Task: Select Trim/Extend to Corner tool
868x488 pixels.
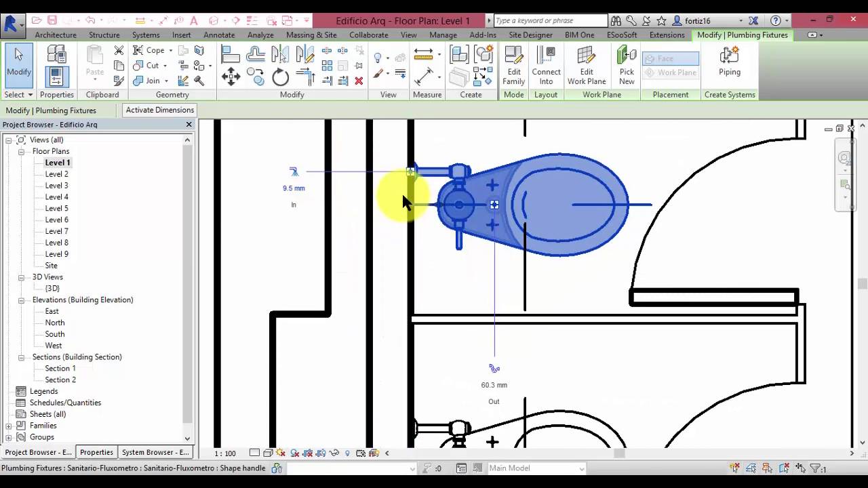Action: click(304, 77)
